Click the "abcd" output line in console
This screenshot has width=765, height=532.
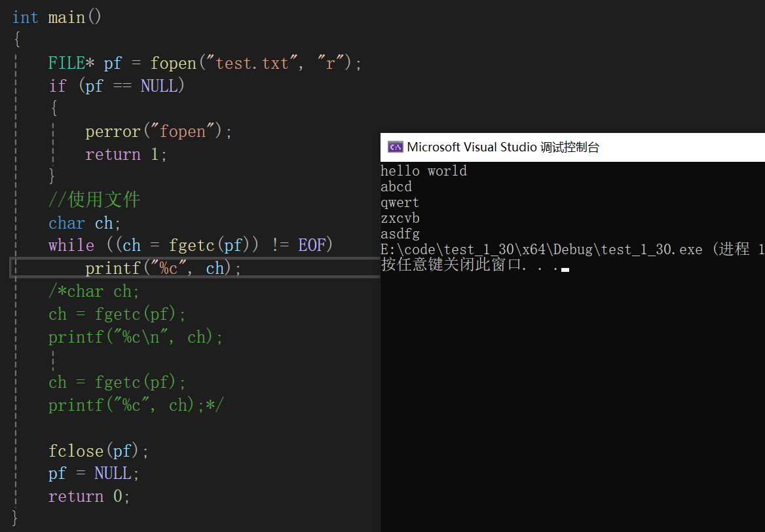396,187
